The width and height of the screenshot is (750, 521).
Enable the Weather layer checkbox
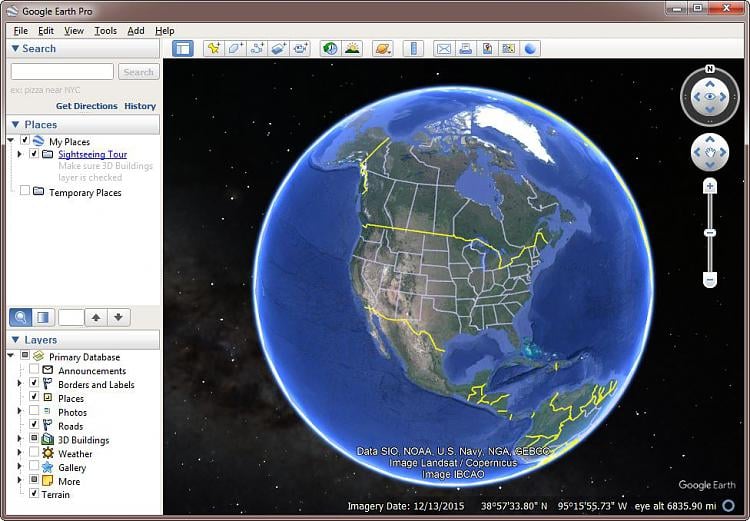(34, 452)
